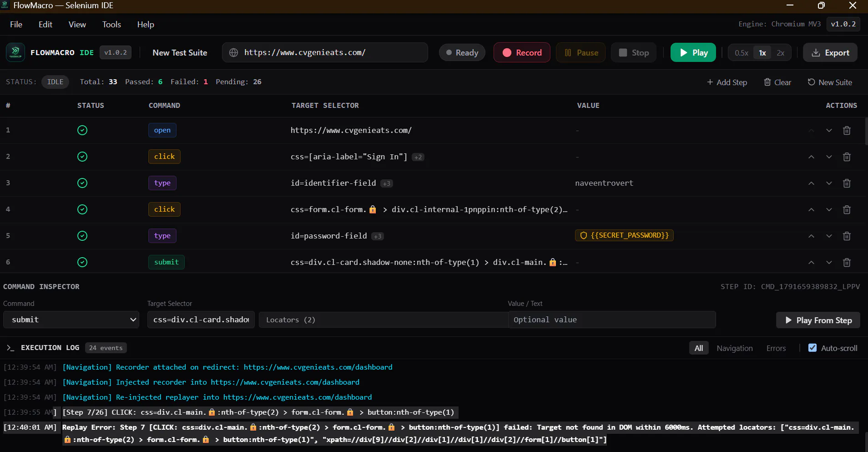The height and width of the screenshot is (452, 868).
Task: Set playback speed to 1x
Action: point(762,53)
